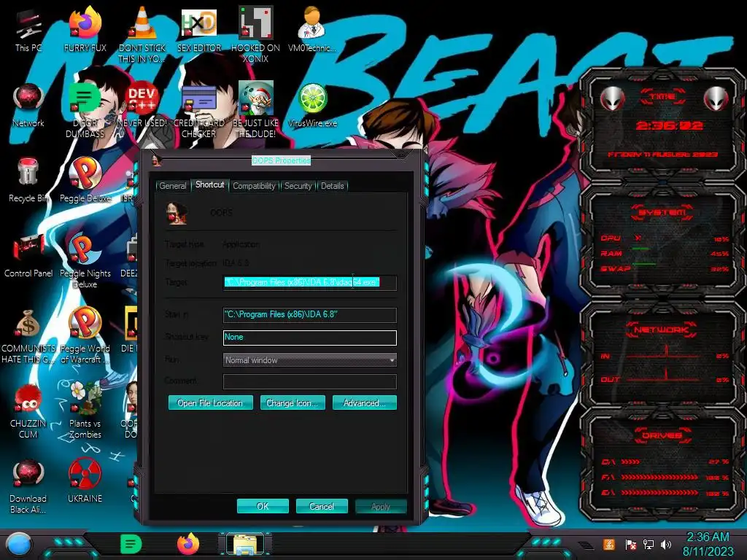
Task: Click the shortcut's icon in properties dialog
Action: (x=177, y=213)
